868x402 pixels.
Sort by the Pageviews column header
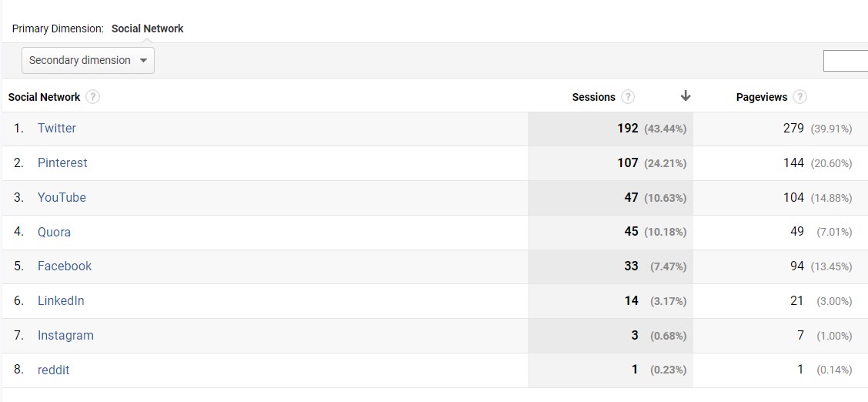(761, 97)
